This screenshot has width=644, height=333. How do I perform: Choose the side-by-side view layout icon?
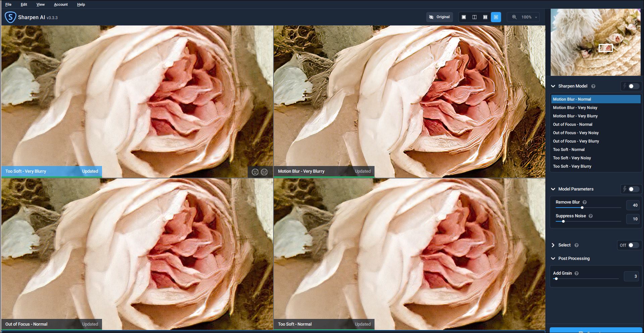tap(485, 17)
